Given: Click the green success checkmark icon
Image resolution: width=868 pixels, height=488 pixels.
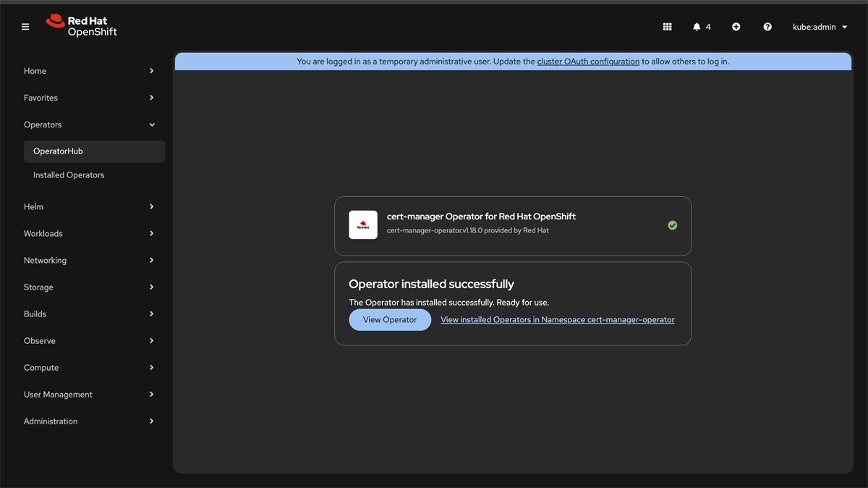Looking at the screenshot, I should (673, 225).
